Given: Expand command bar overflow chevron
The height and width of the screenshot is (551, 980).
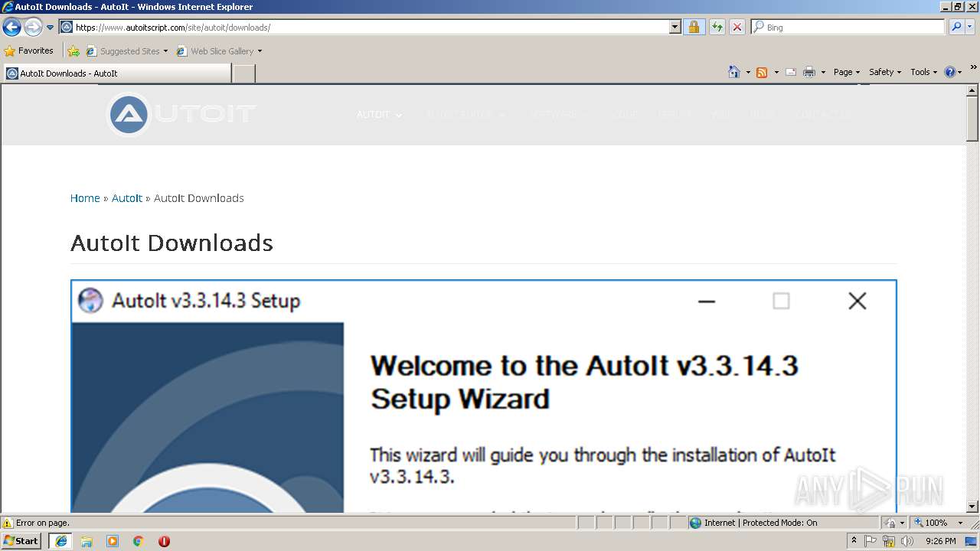Looking at the screenshot, I should point(974,67).
